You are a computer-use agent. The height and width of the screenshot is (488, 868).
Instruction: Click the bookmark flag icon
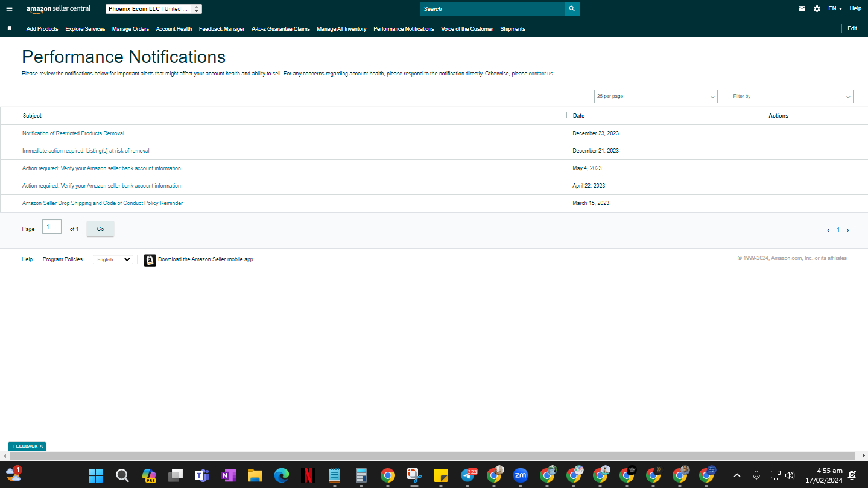coord(9,28)
